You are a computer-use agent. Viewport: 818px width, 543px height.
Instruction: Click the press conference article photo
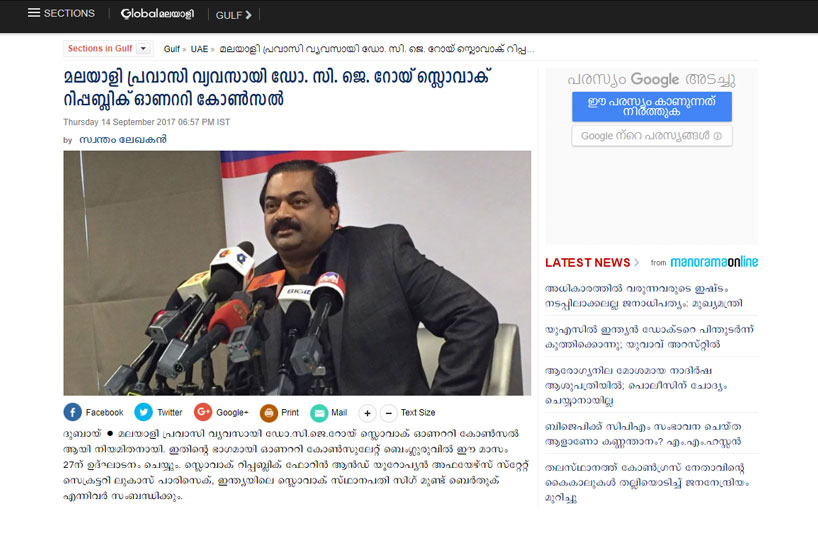(x=297, y=273)
